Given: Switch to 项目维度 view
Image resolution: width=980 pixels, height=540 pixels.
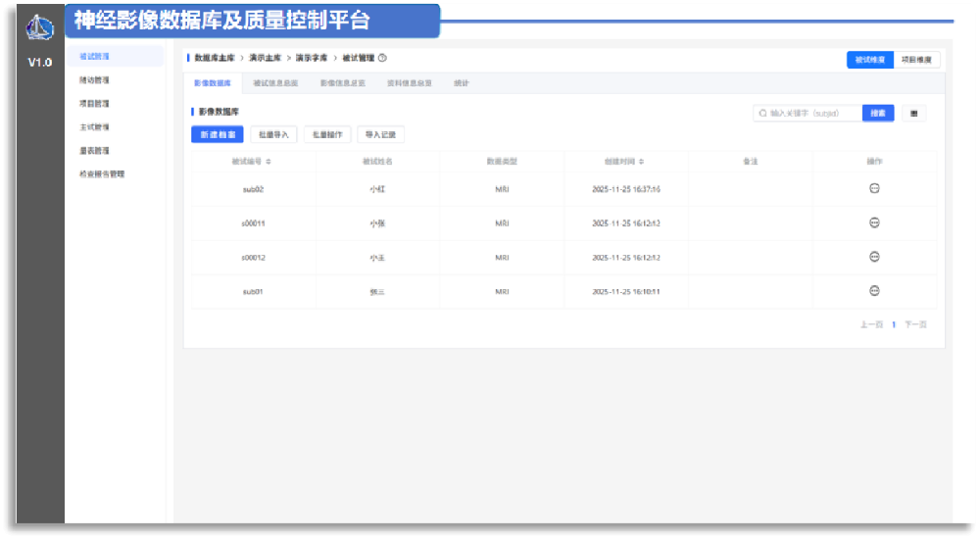Looking at the screenshot, I should coord(916,60).
